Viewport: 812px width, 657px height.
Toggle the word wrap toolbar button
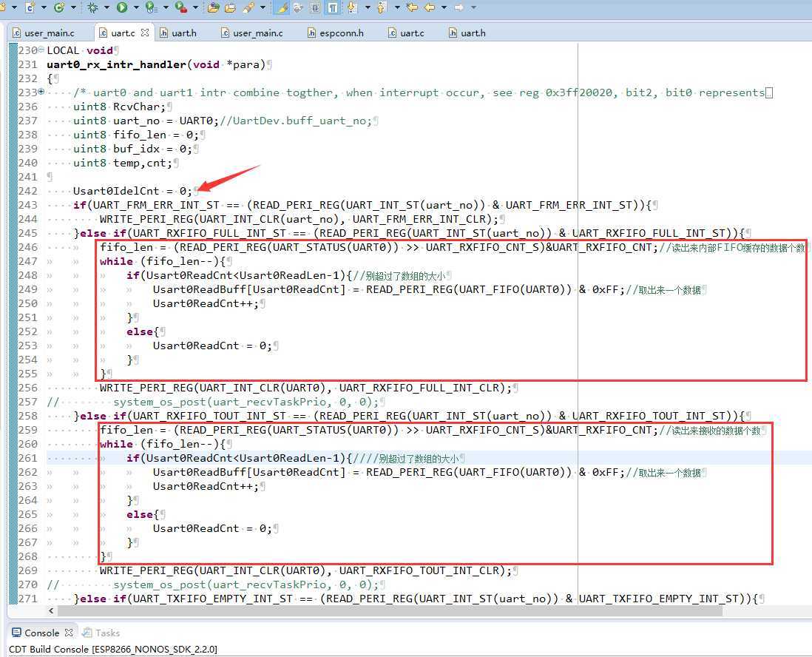[x=298, y=7]
